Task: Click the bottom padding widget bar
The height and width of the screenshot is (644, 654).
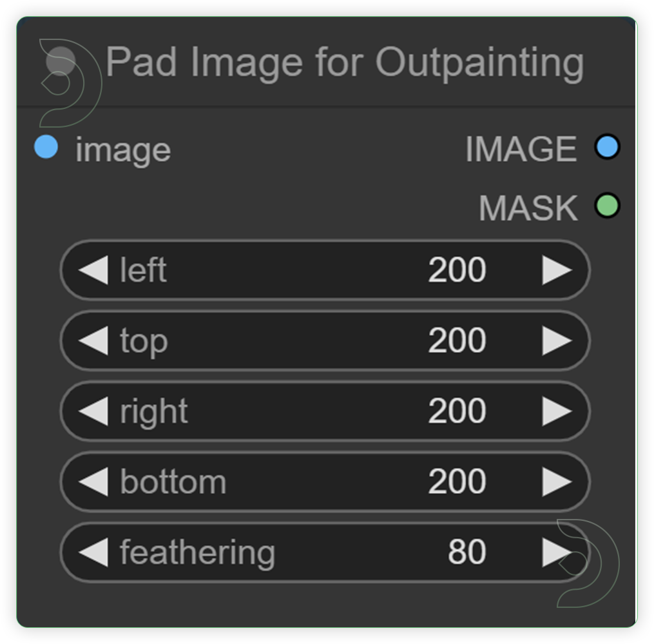Action: click(x=324, y=482)
